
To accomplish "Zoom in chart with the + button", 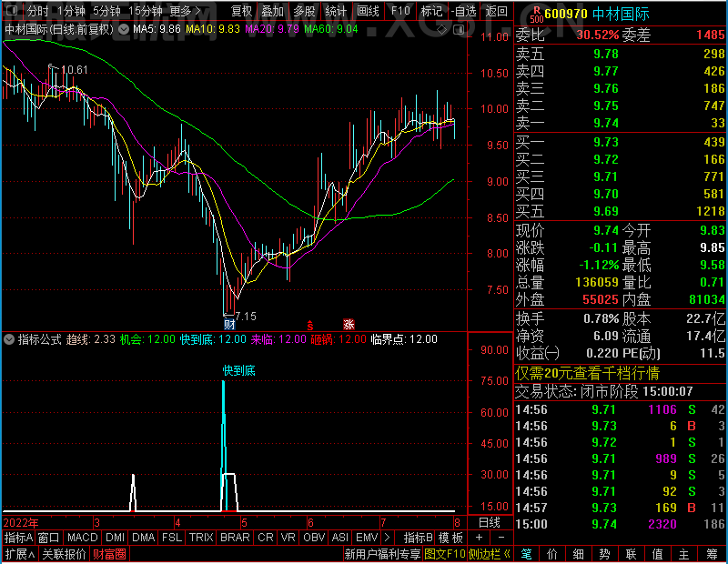I will pyautogui.click(x=480, y=538).
